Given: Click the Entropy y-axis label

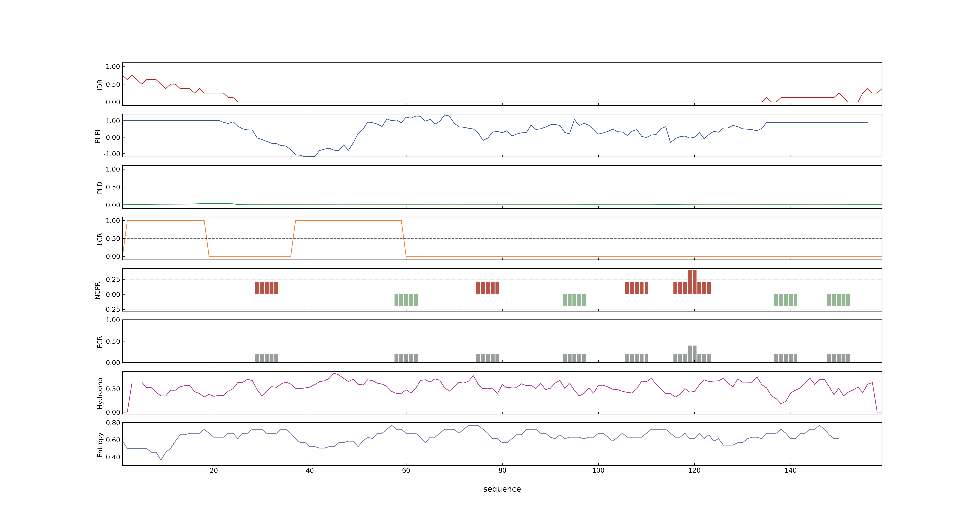Looking at the screenshot, I should pos(100,444).
